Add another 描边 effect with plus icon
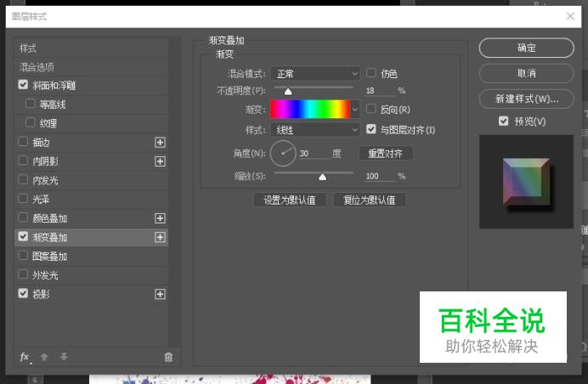Image resolution: width=588 pixels, height=384 pixels. [160, 143]
